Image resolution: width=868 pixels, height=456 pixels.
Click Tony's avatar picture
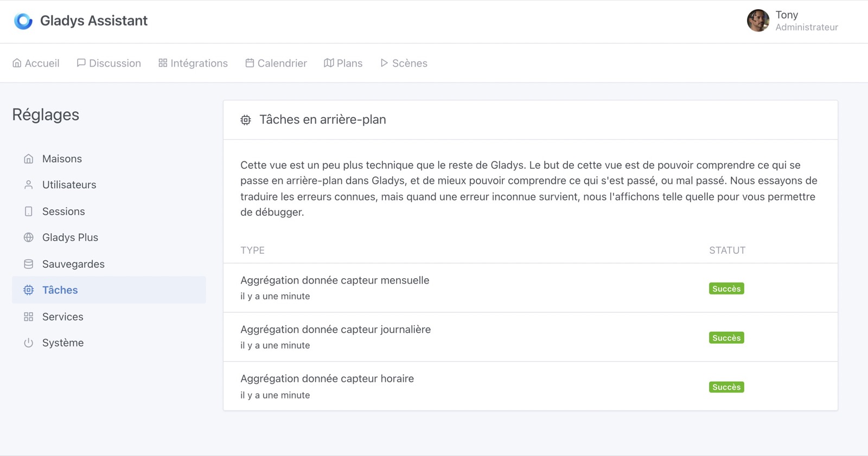click(758, 21)
